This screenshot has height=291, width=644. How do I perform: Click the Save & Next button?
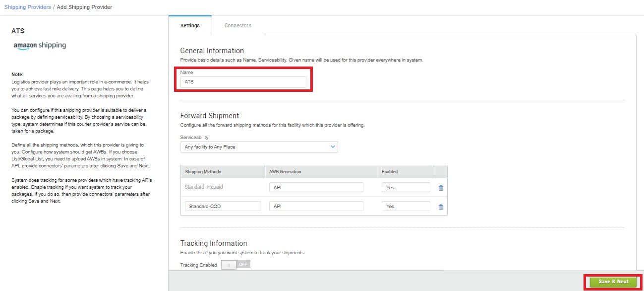[613, 282]
